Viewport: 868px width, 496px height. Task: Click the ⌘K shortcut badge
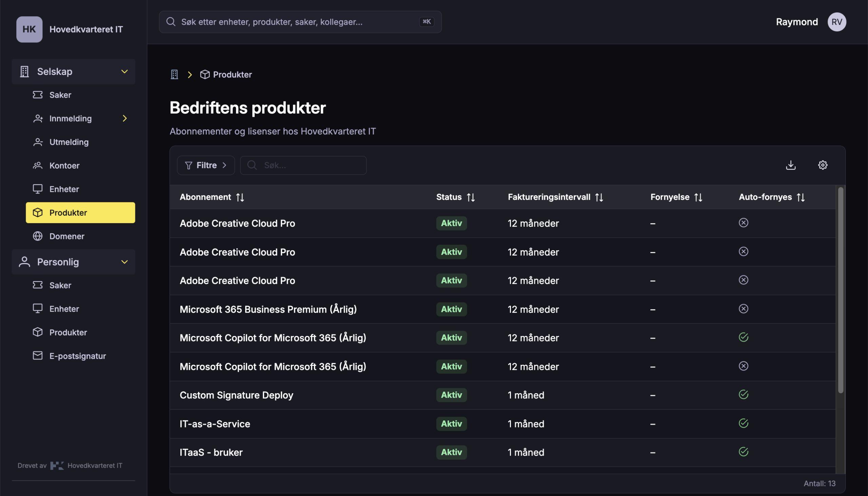(427, 22)
